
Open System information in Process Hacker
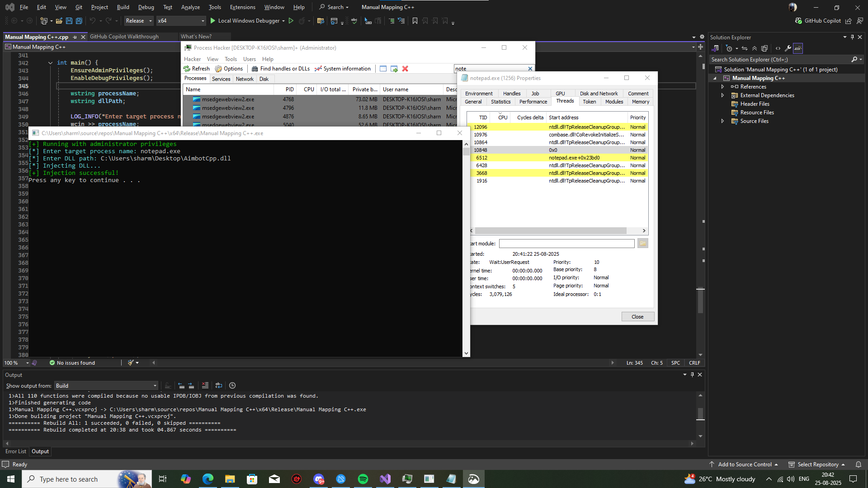(343, 69)
